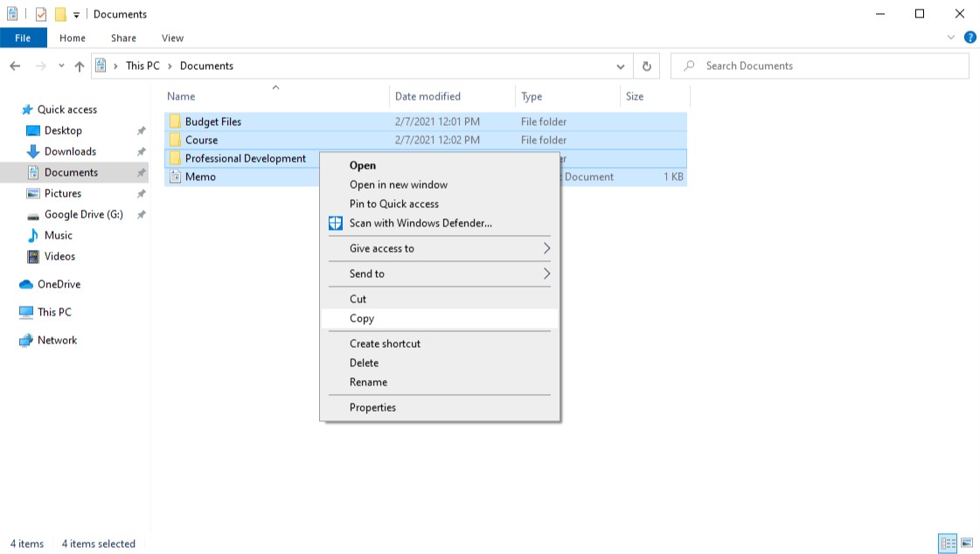
Task: Expand the ribbon with the chevron
Action: [952, 38]
